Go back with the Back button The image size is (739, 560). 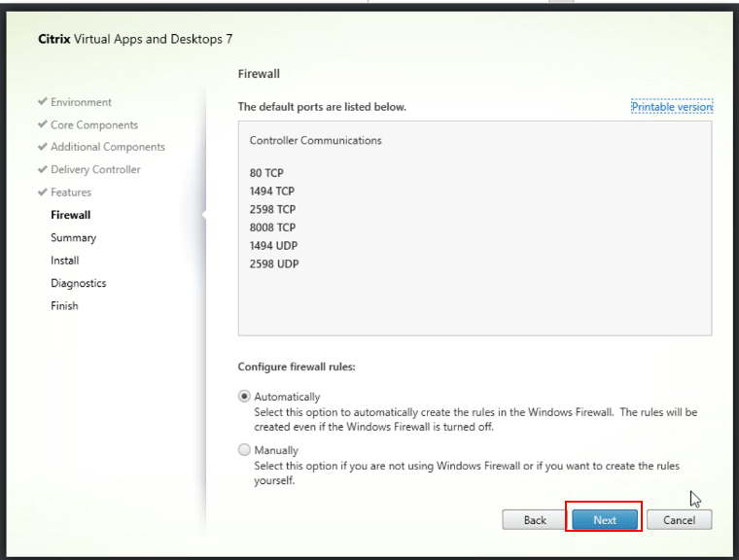pyautogui.click(x=535, y=520)
